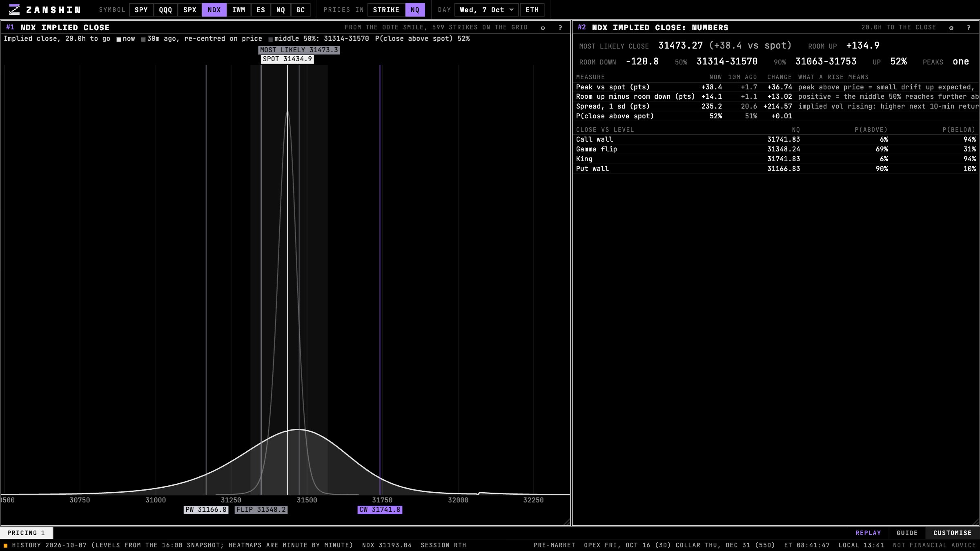Select QQQ symbol
The height and width of the screenshot is (551, 980).
point(165,10)
